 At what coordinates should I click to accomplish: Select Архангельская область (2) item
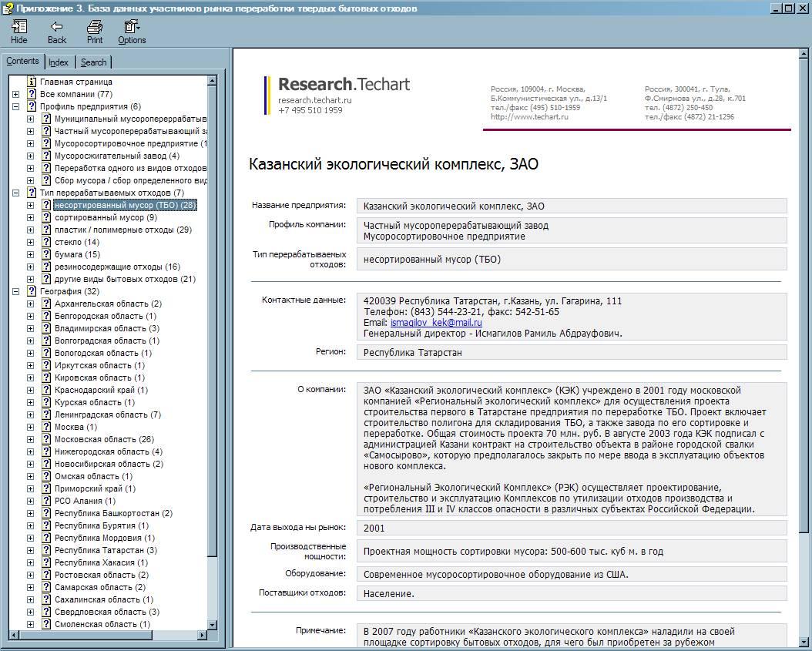pyautogui.click(x=108, y=304)
